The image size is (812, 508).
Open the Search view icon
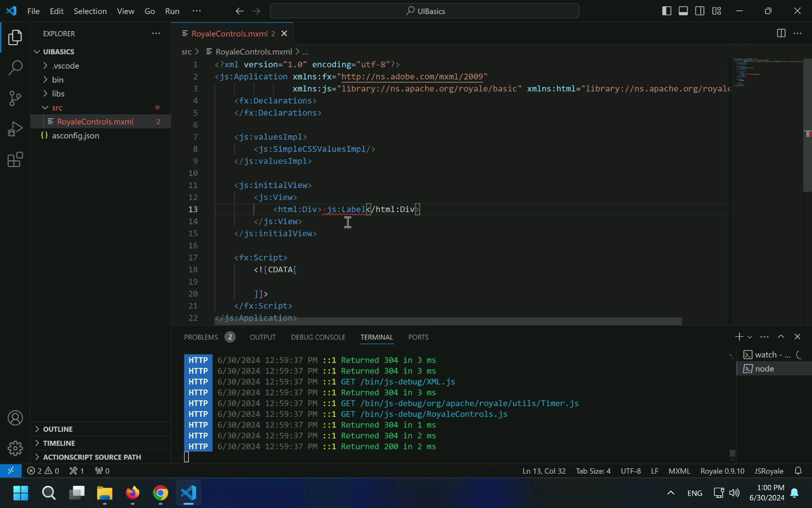[15, 68]
